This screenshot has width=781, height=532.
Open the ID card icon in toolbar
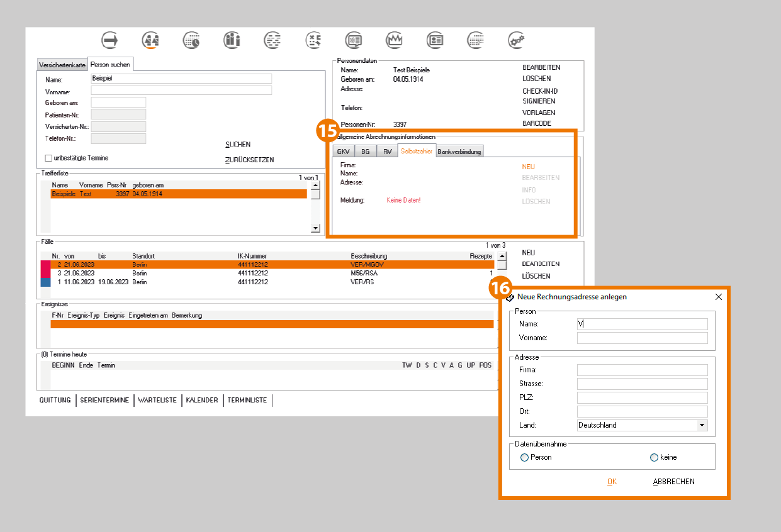pyautogui.click(x=435, y=40)
